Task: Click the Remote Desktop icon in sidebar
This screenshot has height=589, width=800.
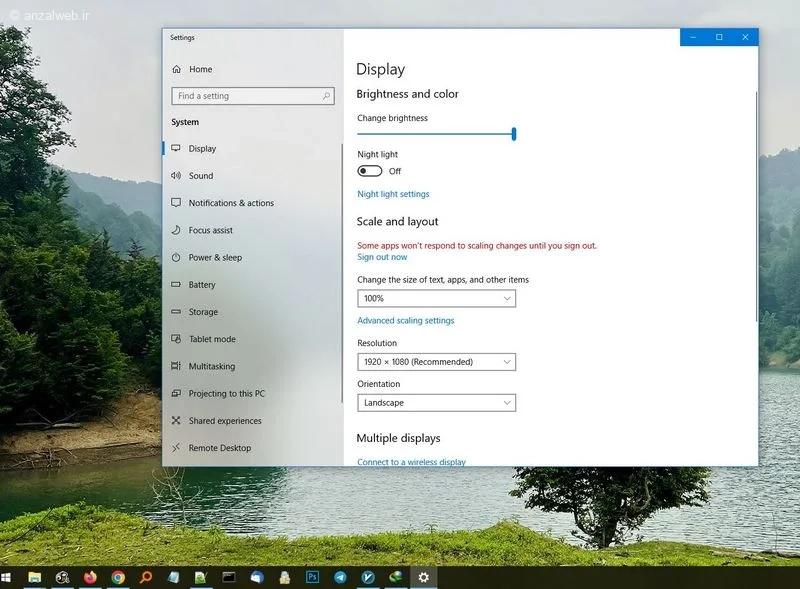Action: click(x=176, y=448)
